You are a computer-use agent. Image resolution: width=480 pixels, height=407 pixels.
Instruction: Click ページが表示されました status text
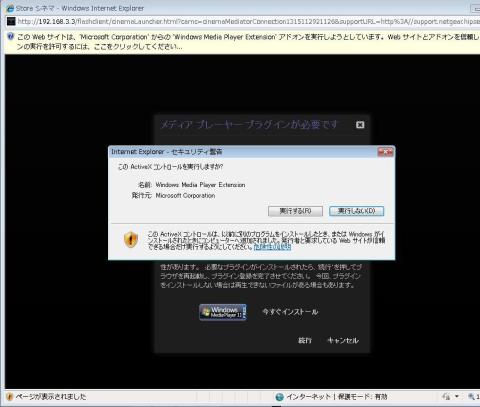51,397
